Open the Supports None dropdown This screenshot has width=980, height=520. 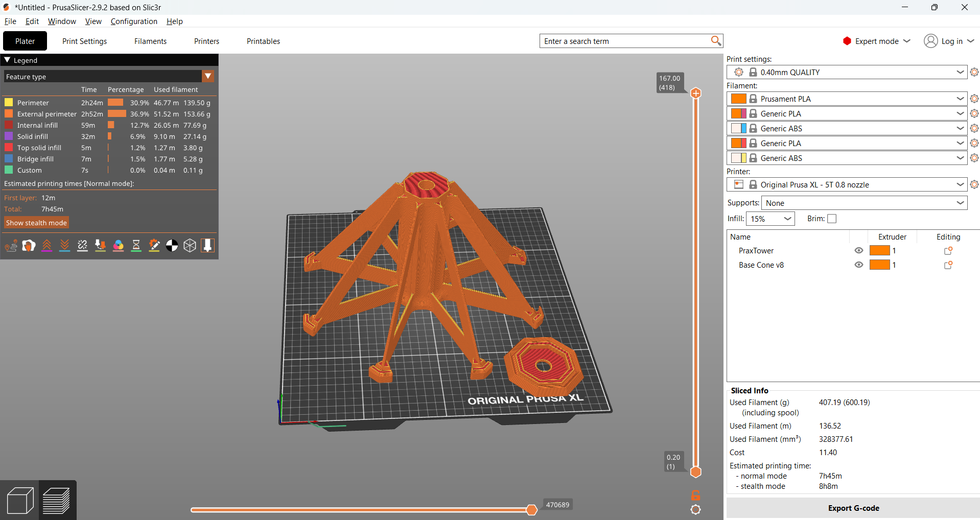pos(864,203)
